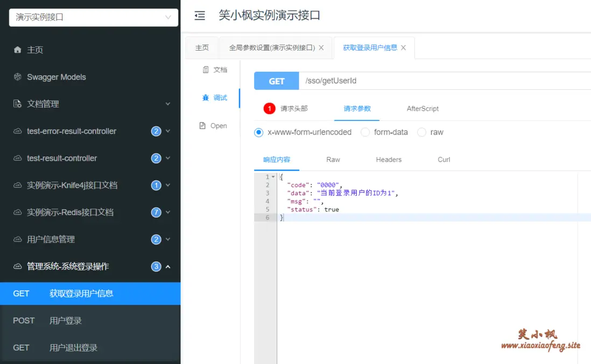Click the 文档 document icon in the side tabs
The height and width of the screenshot is (364, 591).
coord(206,70)
